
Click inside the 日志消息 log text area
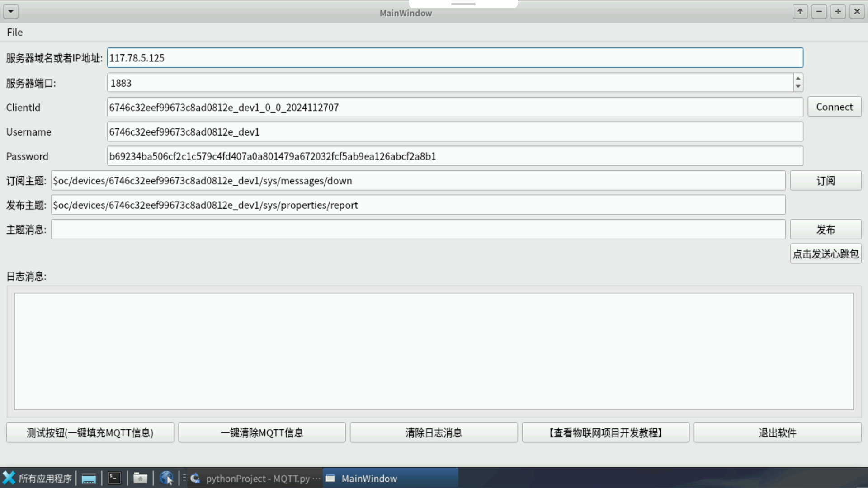pyautogui.click(x=434, y=351)
